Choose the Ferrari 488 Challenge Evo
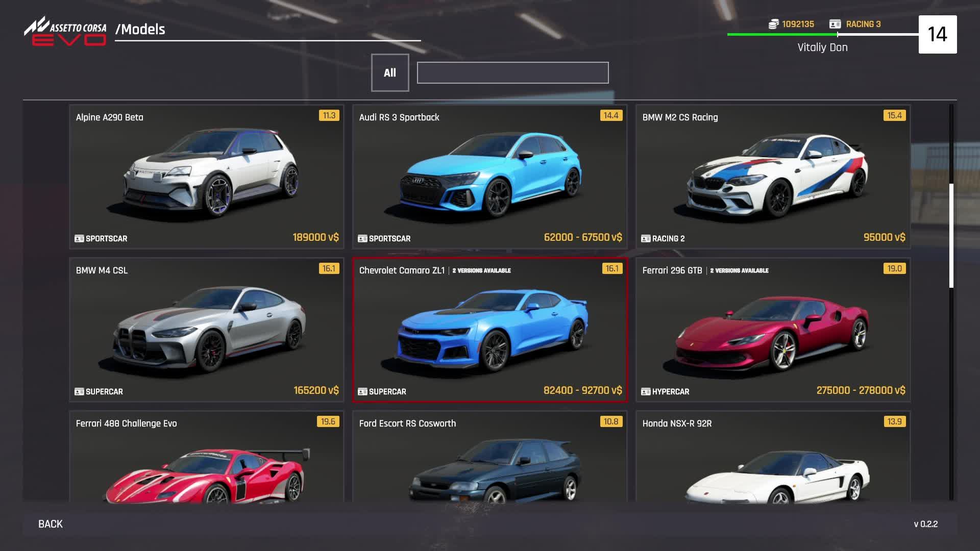The width and height of the screenshot is (980, 551). pos(206,459)
